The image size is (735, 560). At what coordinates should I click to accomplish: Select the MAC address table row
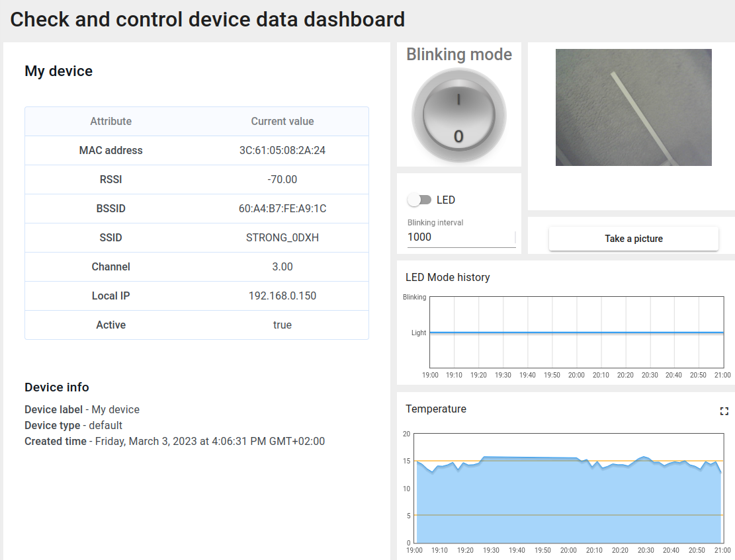(196, 151)
